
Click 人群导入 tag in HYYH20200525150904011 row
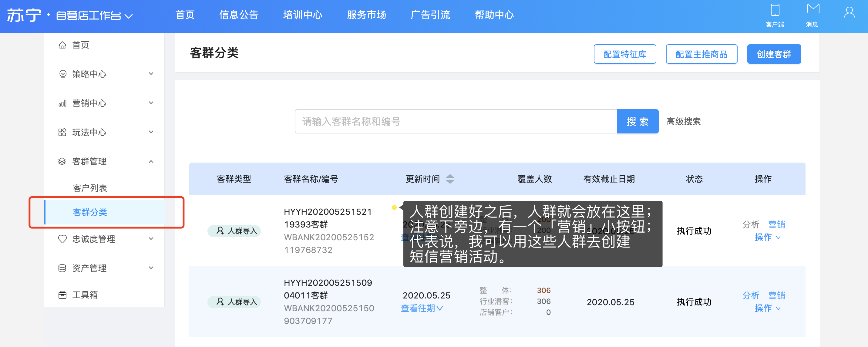coord(234,302)
